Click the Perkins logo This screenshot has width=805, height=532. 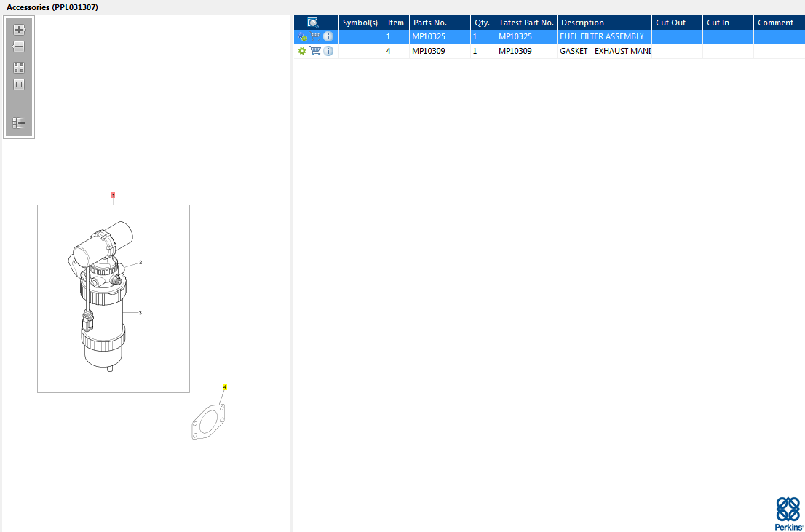coord(788,514)
